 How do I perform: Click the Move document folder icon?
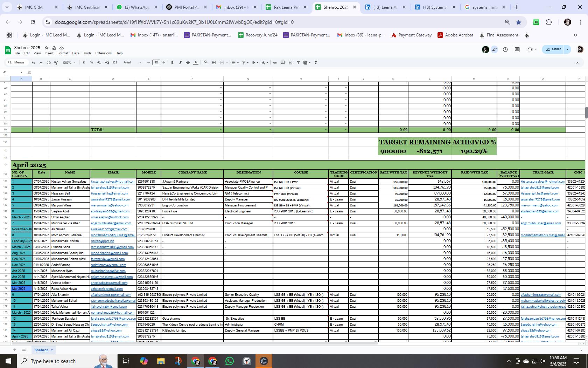tap(54, 48)
